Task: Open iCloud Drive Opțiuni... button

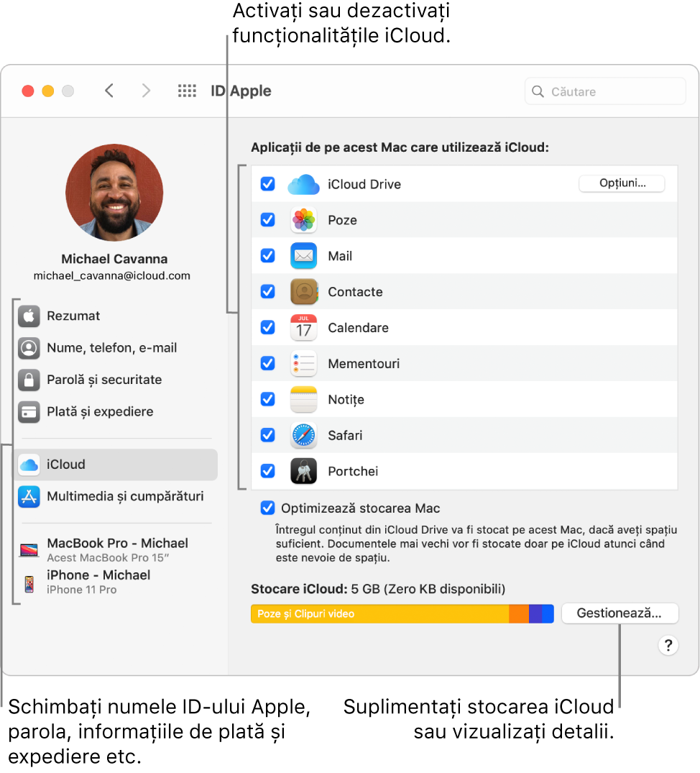Action: point(622,183)
